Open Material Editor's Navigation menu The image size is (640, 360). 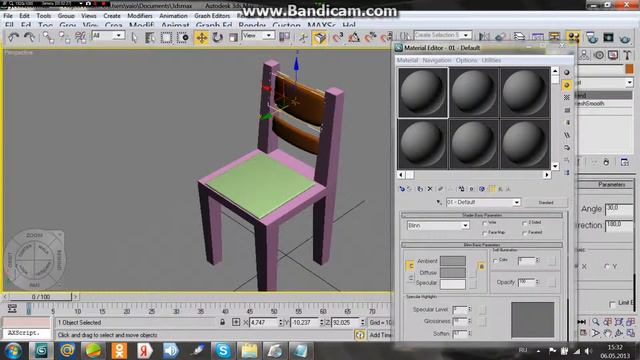pos(437,60)
